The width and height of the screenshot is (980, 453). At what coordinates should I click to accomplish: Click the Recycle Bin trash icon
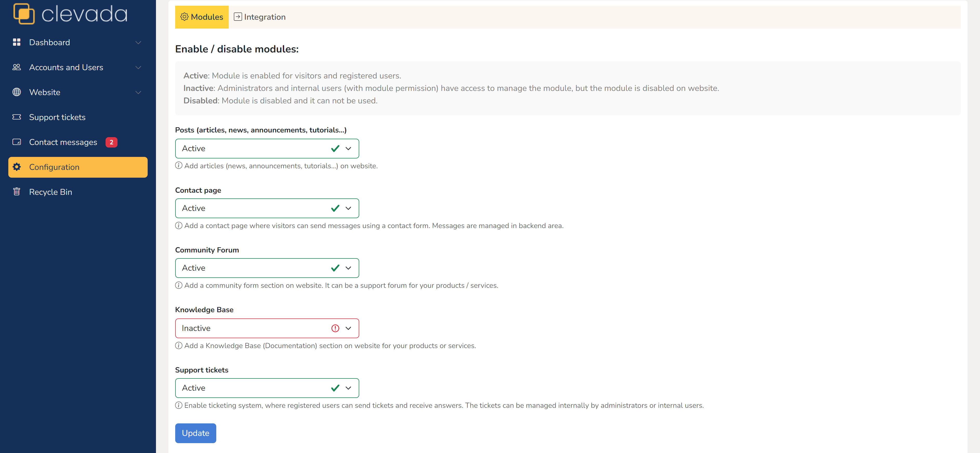pyautogui.click(x=17, y=191)
